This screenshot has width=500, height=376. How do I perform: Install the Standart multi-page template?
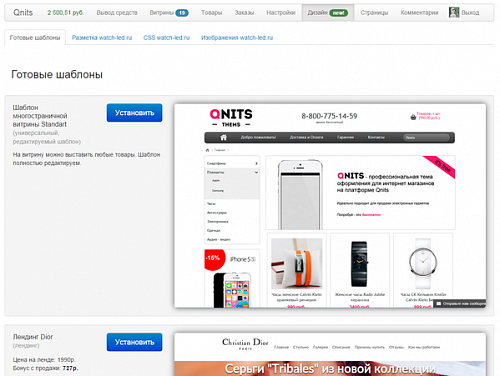pos(134,113)
